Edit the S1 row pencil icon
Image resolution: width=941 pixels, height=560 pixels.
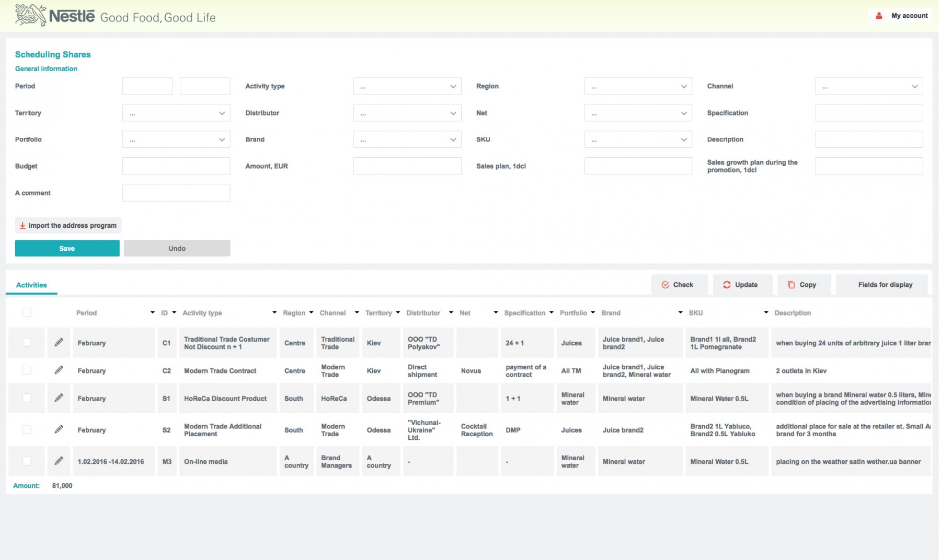click(x=59, y=398)
